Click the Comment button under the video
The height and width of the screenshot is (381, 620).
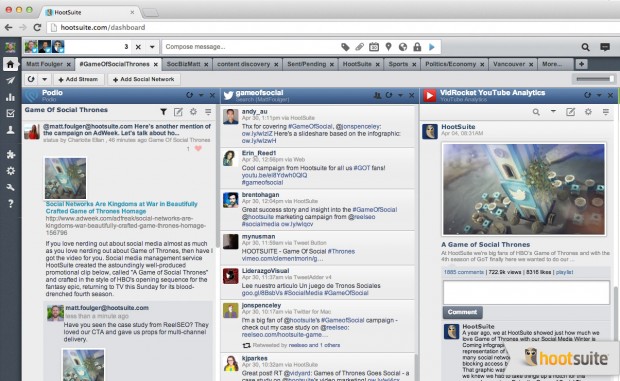point(462,312)
